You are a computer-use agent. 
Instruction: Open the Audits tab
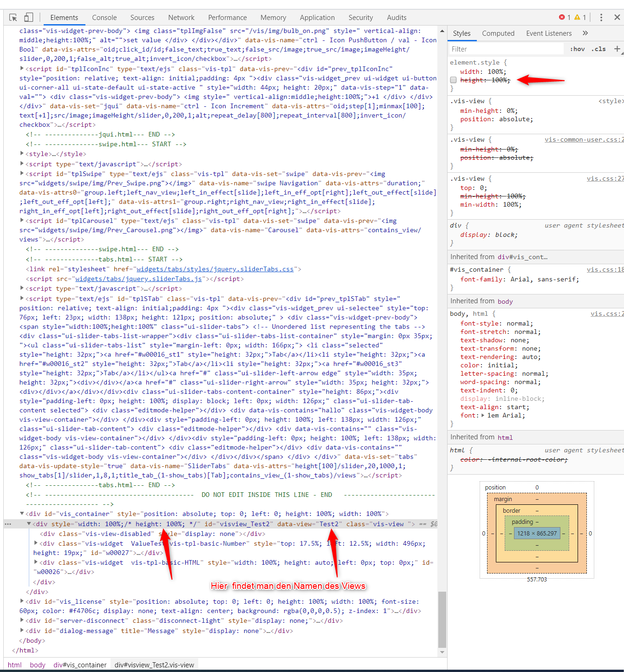397,18
